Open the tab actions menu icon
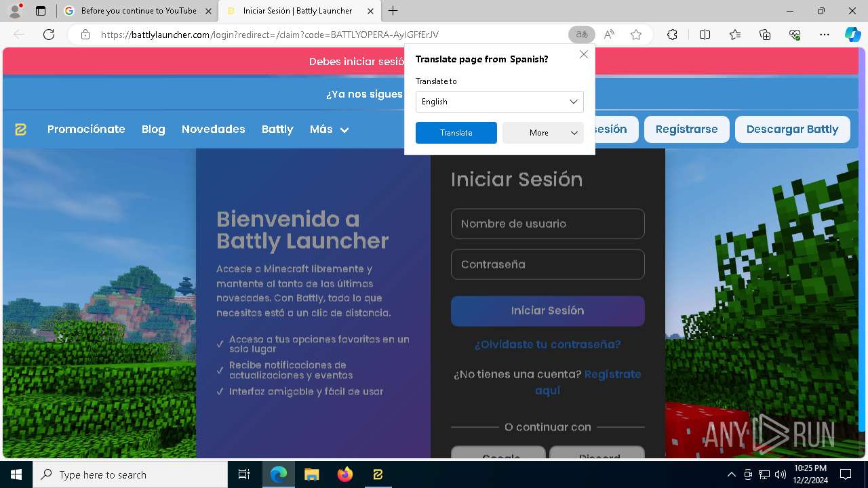Viewport: 868px width, 488px height. pos(41,11)
